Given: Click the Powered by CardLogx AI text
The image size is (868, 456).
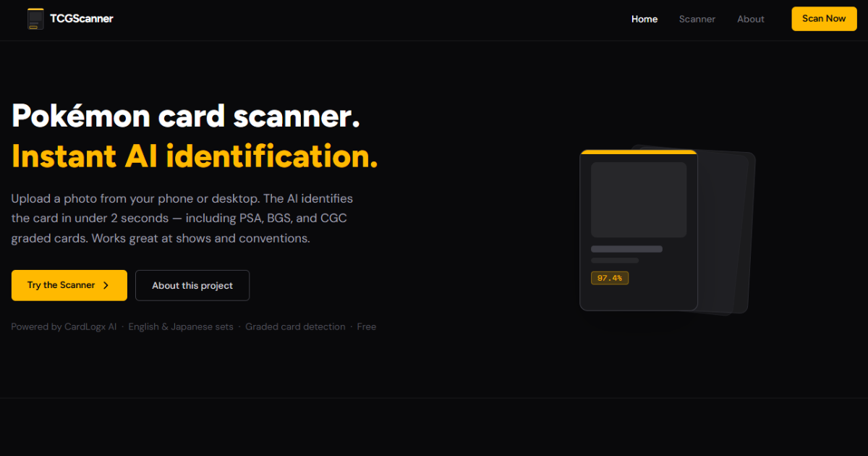Looking at the screenshot, I should (64, 327).
